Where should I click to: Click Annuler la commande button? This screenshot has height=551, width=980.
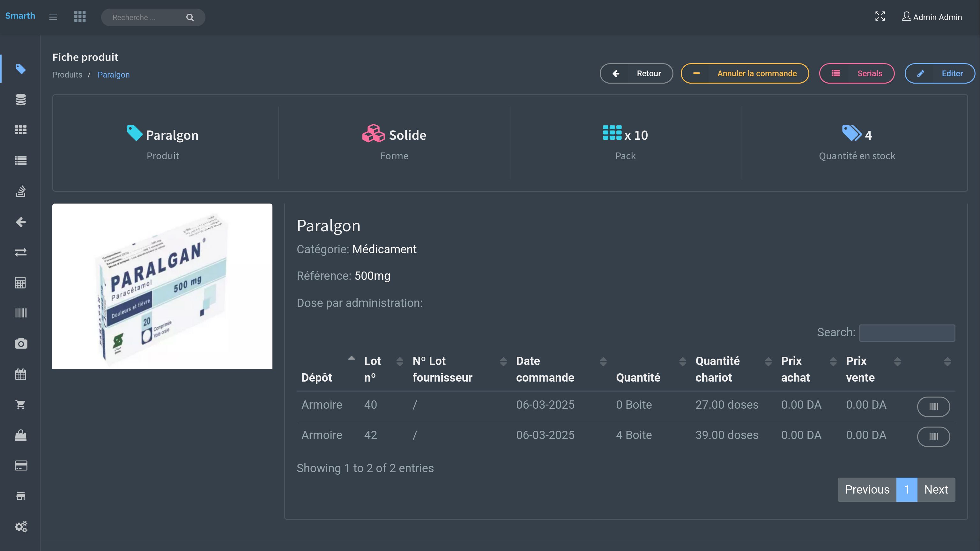click(x=745, y=73)
